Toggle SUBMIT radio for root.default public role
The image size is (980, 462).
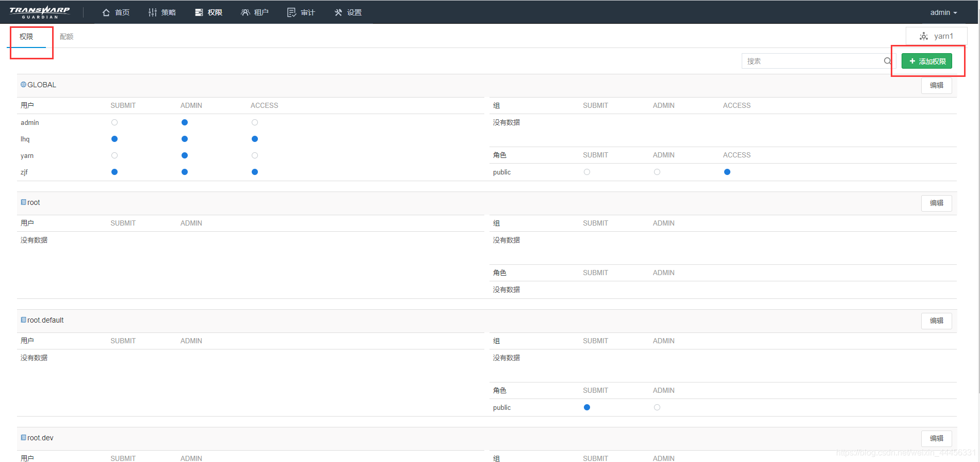tap(587, 407)
